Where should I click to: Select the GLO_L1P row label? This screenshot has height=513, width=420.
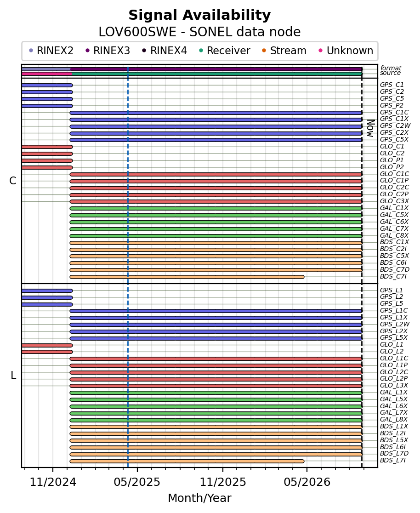coord(394,365)
